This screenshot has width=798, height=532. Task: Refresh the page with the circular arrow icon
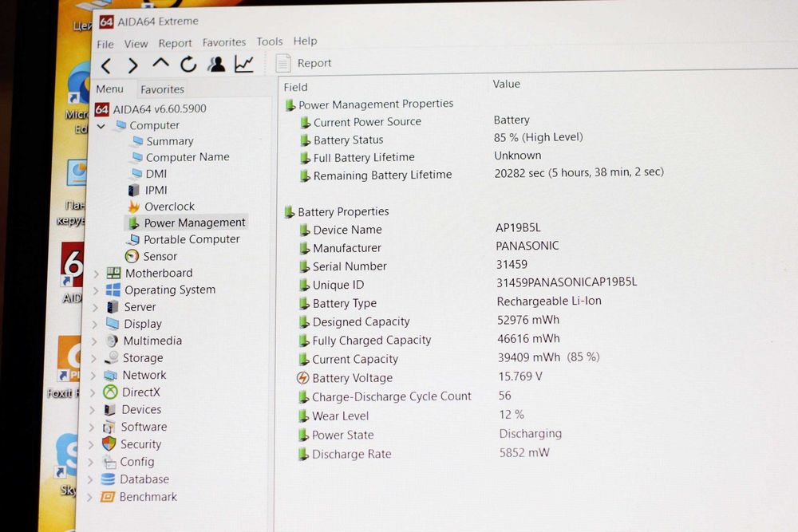click(188, 65)
